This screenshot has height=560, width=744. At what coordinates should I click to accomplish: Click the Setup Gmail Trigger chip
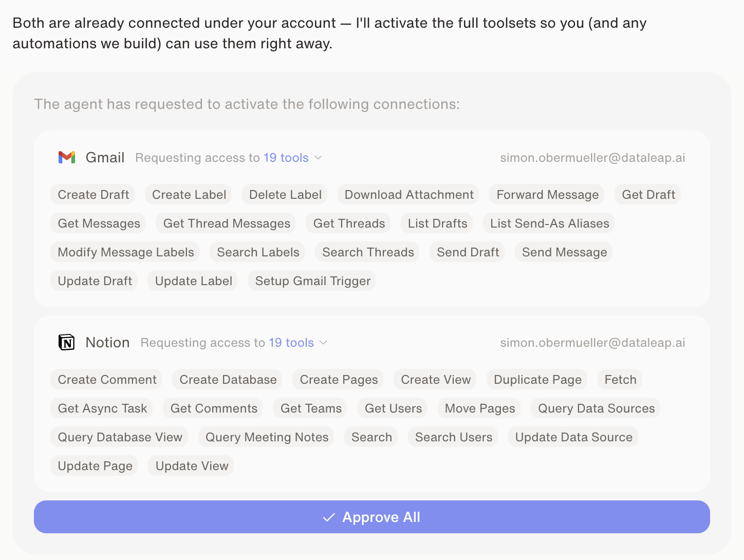click(x=312, y=281)
